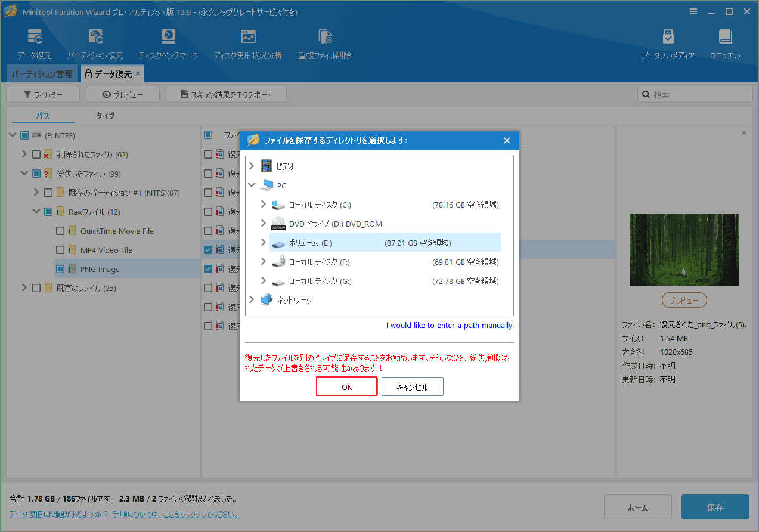759x532 pixels.
Task: Open the パーティション復元 tool icon
Action: [x=95, y=36]
